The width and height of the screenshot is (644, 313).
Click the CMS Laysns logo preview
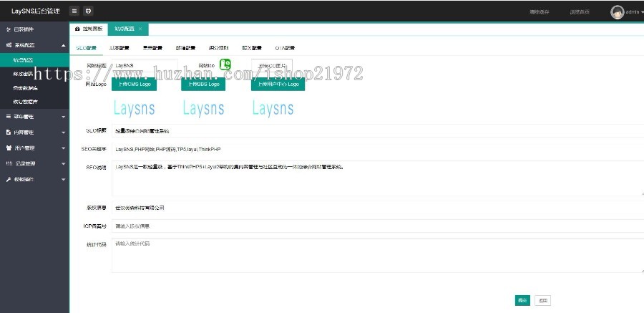135,109
